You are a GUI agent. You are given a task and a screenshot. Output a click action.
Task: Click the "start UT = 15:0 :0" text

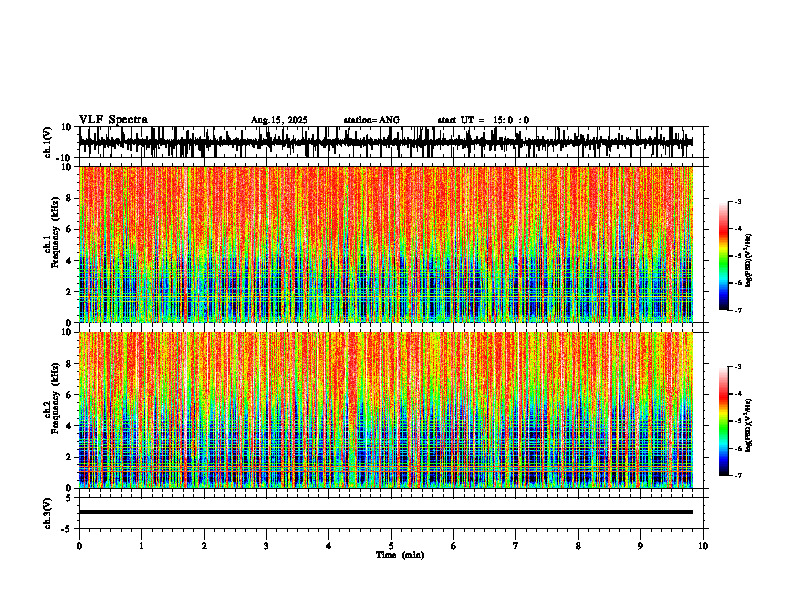pos(483,120)
